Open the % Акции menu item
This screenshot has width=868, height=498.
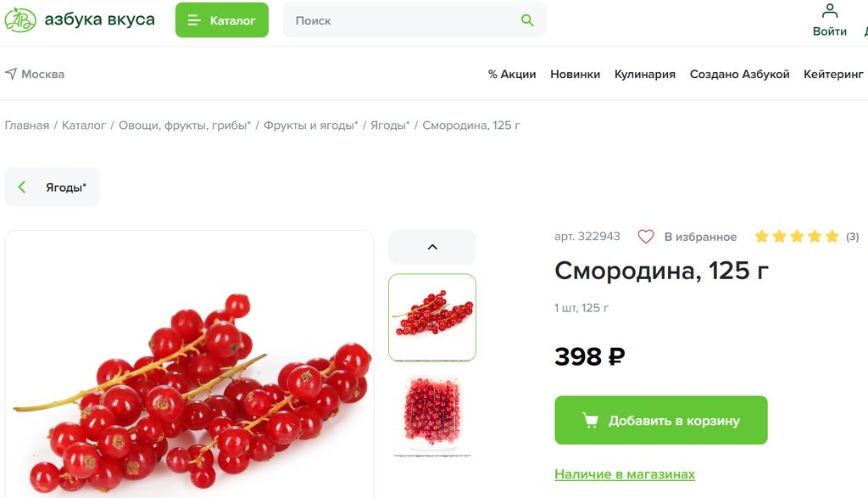click(512, 74)
